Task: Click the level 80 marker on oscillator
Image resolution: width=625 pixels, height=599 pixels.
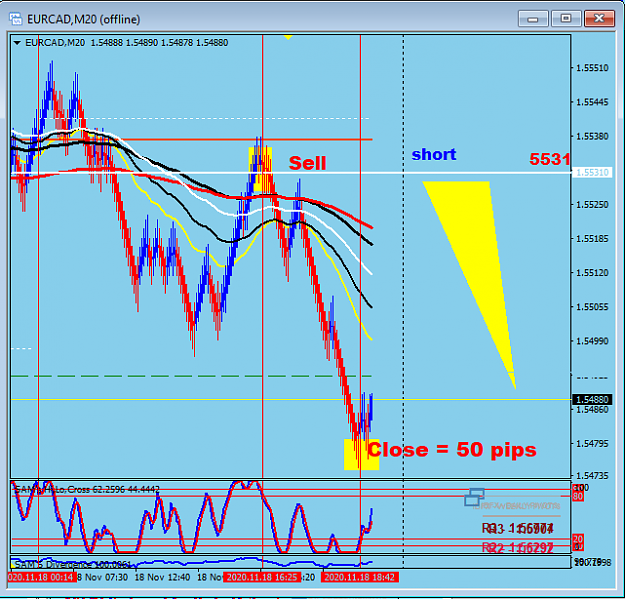Action: (578, 497)
